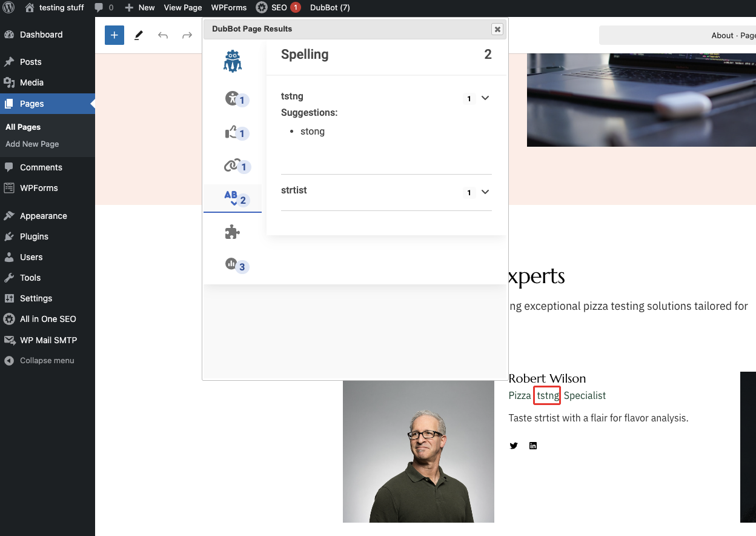Click the undo arrow in the editor

tap(163, 35)
